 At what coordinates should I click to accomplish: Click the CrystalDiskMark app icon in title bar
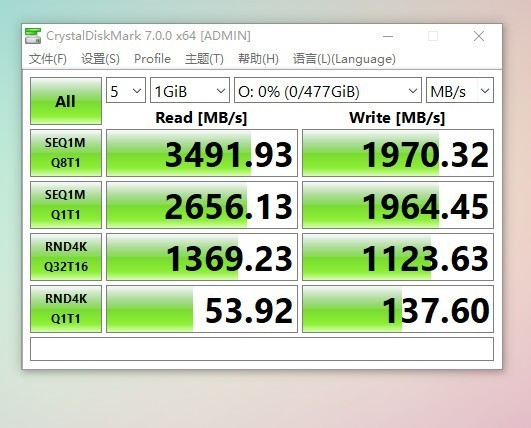coord(33,36)
